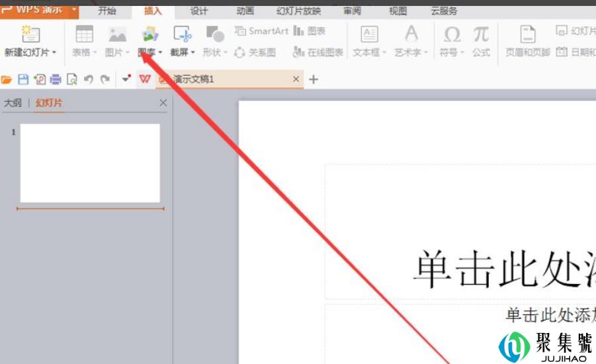Switch to the 设计 (Design) tab

click(x=198, y=11)
